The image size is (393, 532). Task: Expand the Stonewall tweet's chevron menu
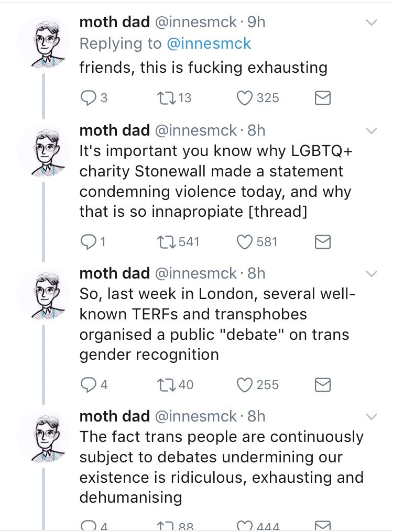click(371, 130)
